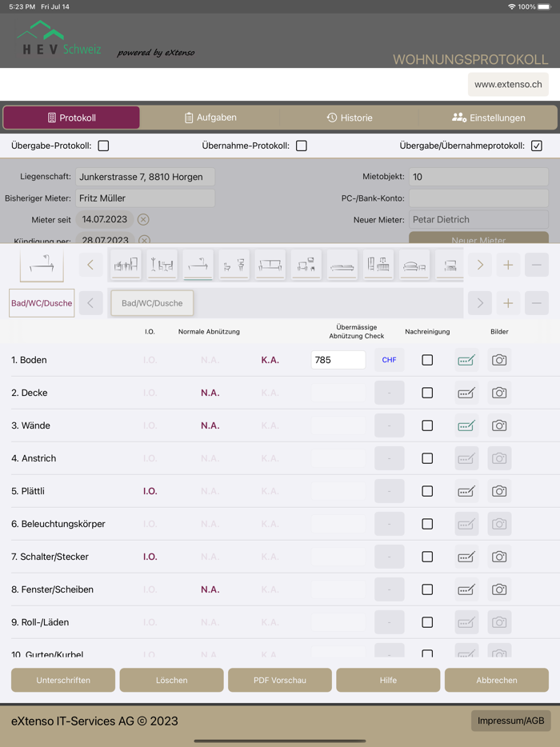Screen dimensions: 560x747
Task: Tick Nachreinigung for Anstrich
Action: [x=427, y=458]
